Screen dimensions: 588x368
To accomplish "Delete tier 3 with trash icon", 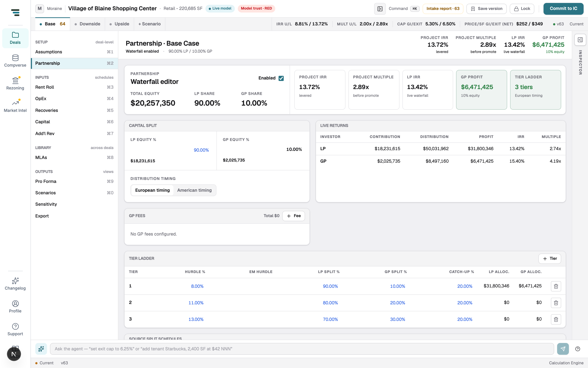I will coord(556,319).
